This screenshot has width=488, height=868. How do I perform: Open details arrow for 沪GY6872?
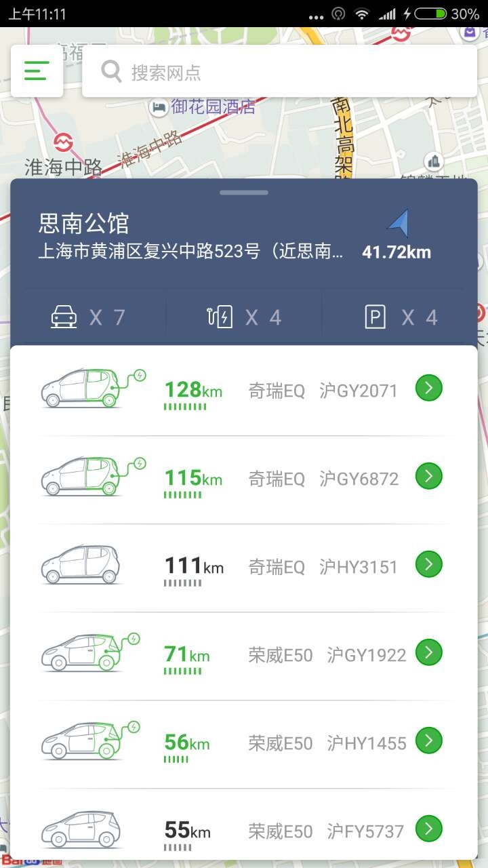[428, 476]
